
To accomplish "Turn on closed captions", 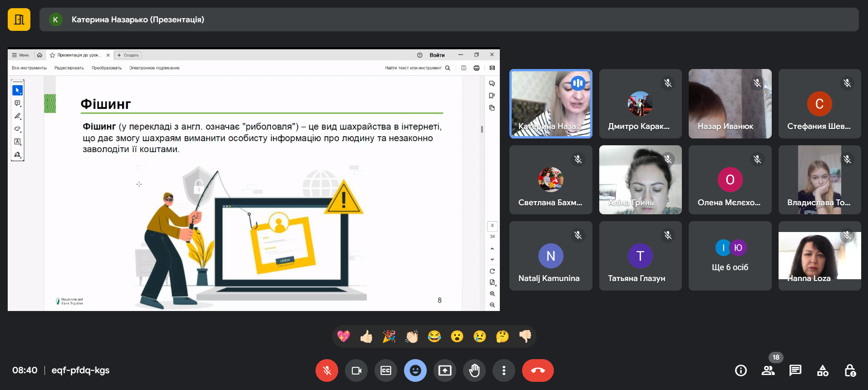I will click(386, 370).
